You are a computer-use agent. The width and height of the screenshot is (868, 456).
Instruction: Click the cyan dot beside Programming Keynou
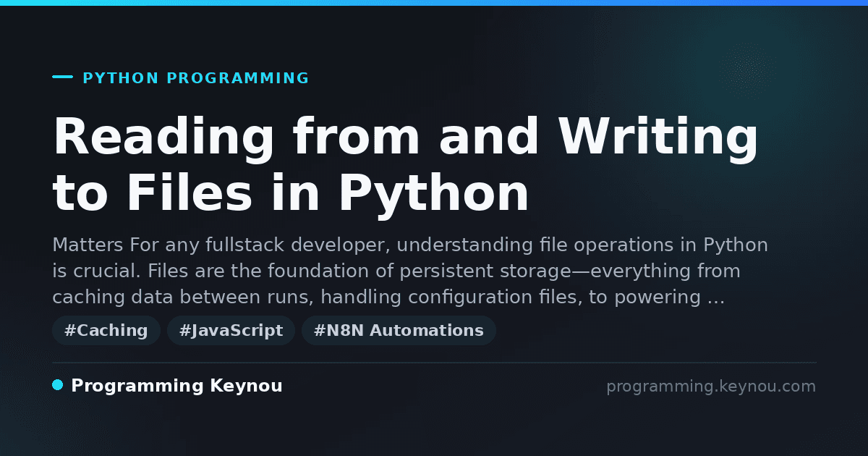[58, 385]
